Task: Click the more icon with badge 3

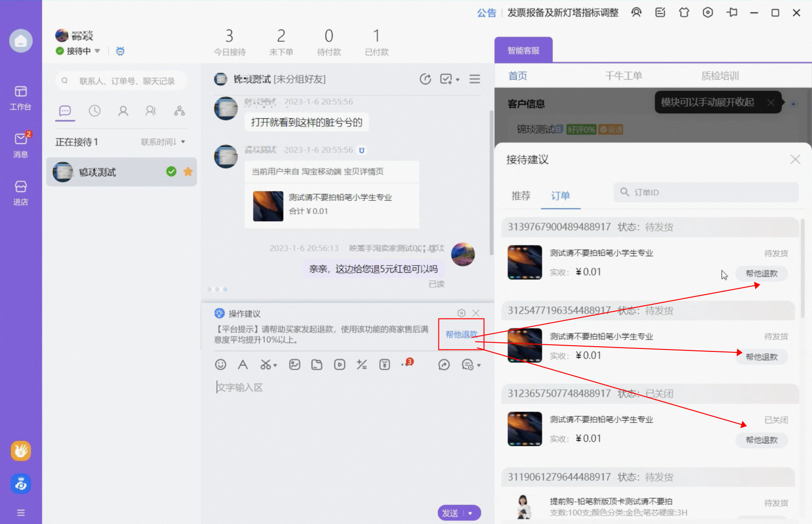Action: 407,363
